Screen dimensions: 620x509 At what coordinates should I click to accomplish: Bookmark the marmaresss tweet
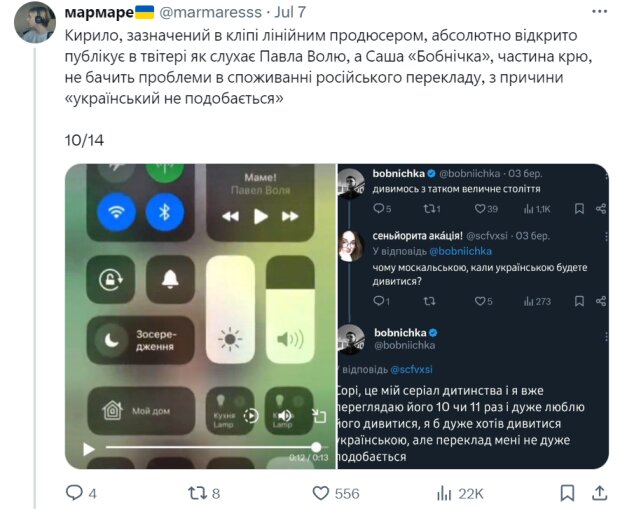click(567, 493)
